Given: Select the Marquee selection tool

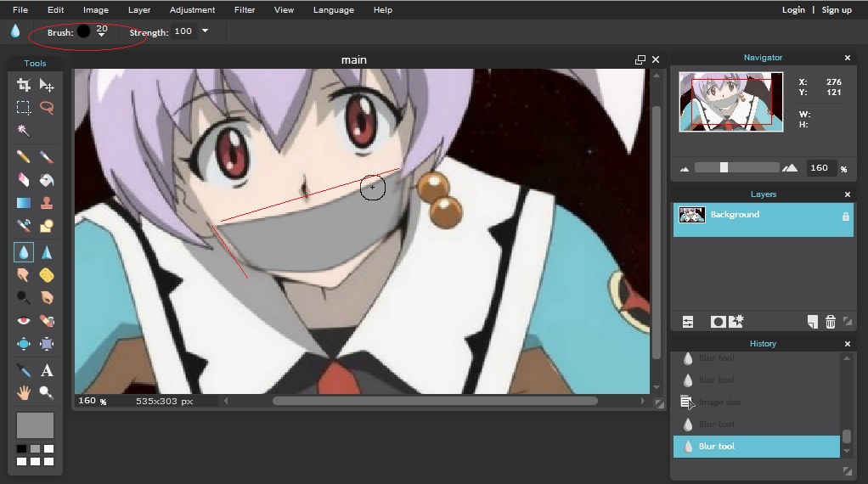Looking at the screenshot, I should [x=23, y=107].
